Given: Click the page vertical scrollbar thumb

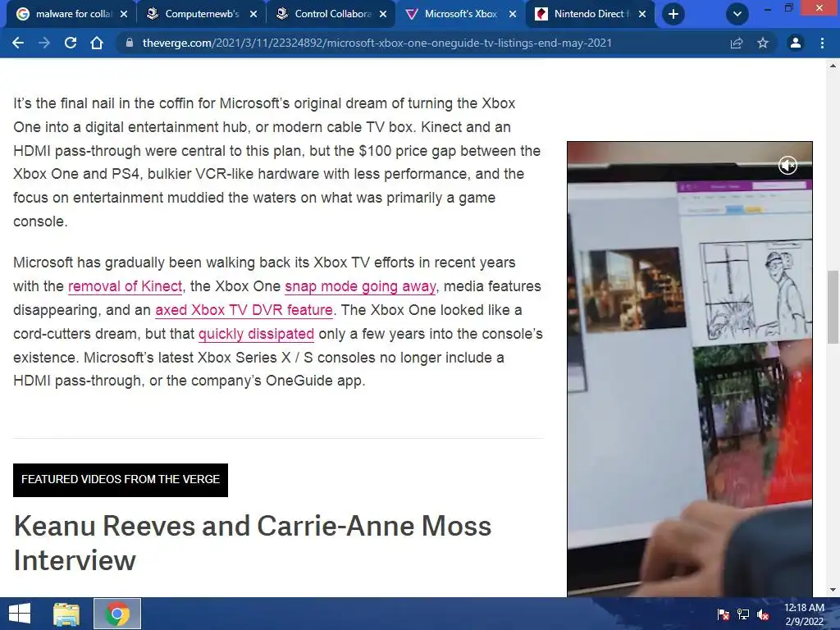Looking at the screenshot, I should coord(833,307).
